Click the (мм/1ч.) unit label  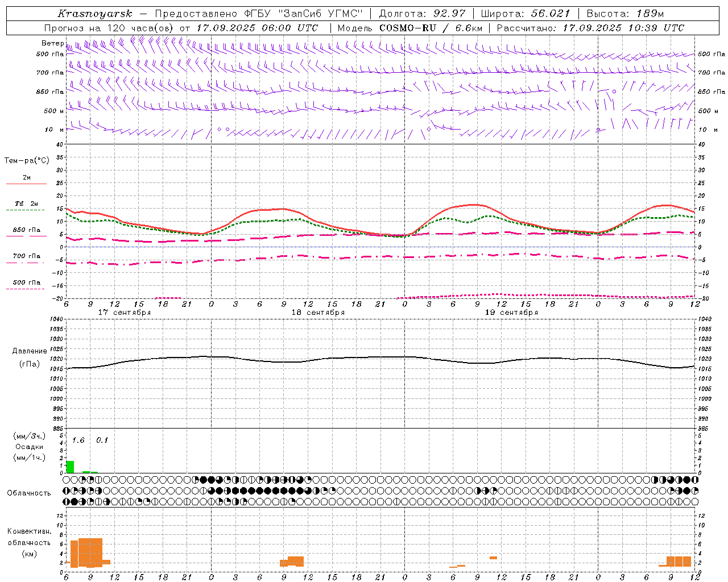[x=30, y=458]
